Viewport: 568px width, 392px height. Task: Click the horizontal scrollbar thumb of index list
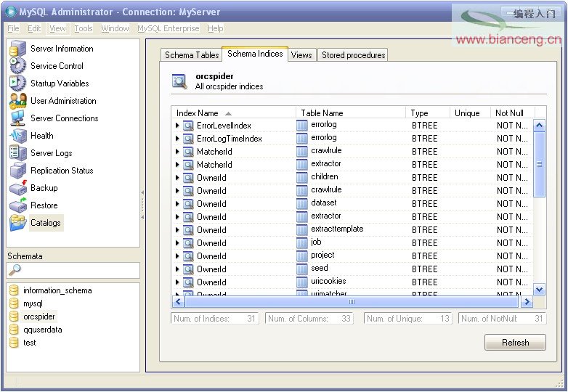click(x=352, y=301)
